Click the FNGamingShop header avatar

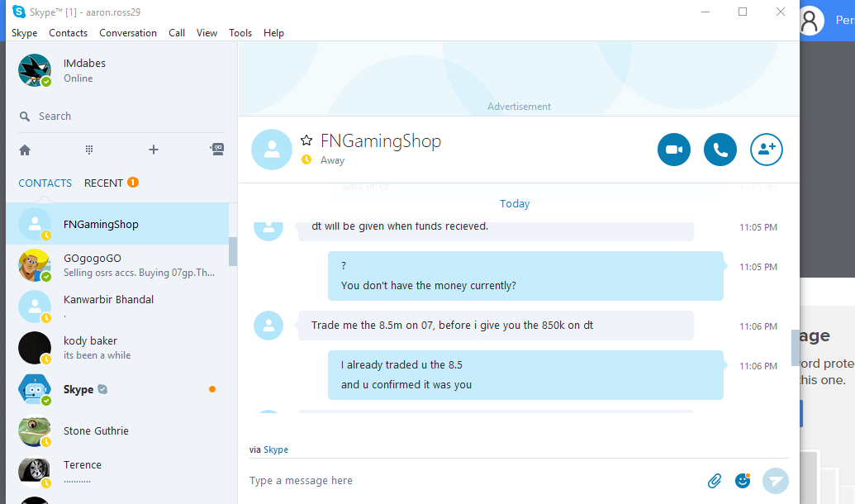point(272,150)
